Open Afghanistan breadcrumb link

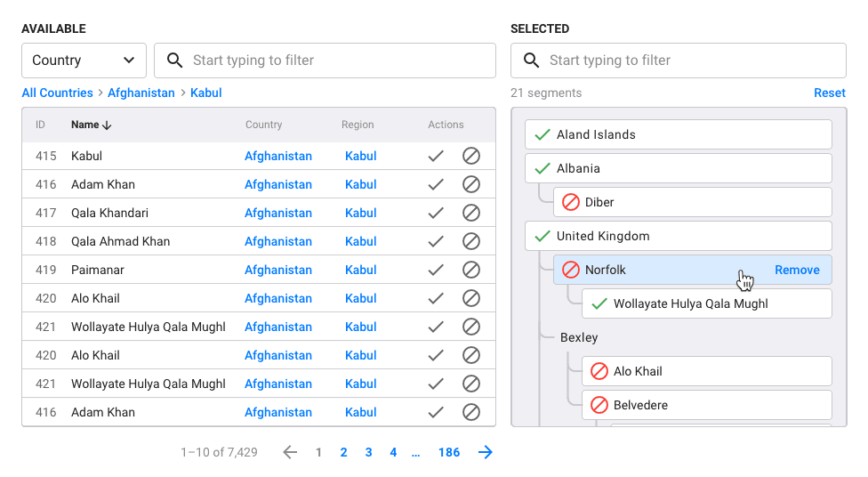tap(141, 93)
